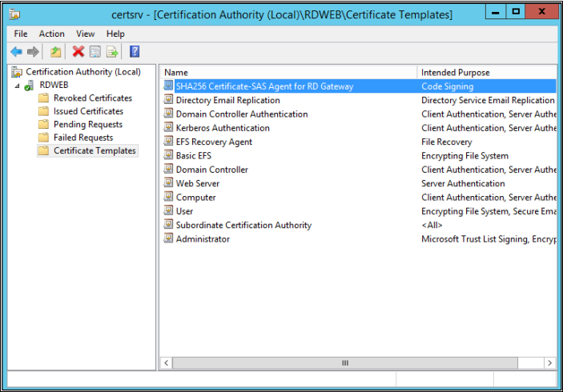Click the Encrypting File System cell for Basic EFS
This screenshot has width=563, height=392.
pyautogui.click(x=465, y=156)
